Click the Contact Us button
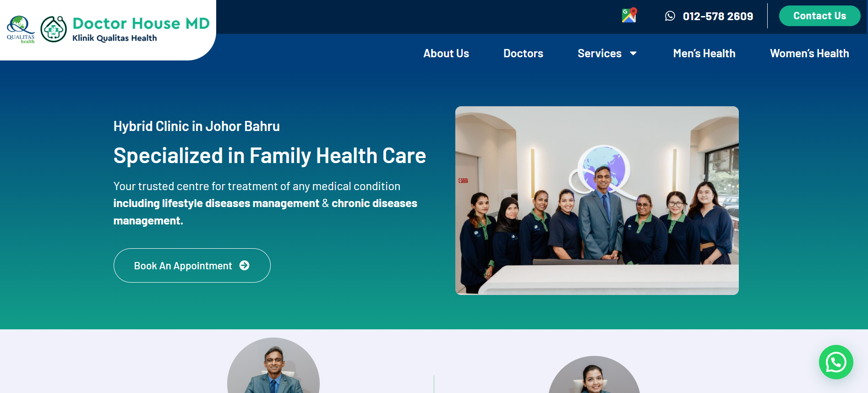This screenshot has height=393, width=868. (819, 16)
